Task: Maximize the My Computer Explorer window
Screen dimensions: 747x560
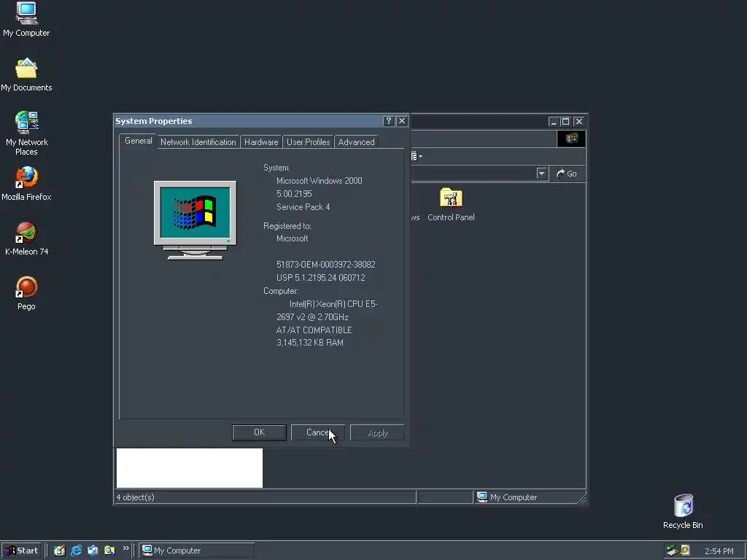Action: 565,122
